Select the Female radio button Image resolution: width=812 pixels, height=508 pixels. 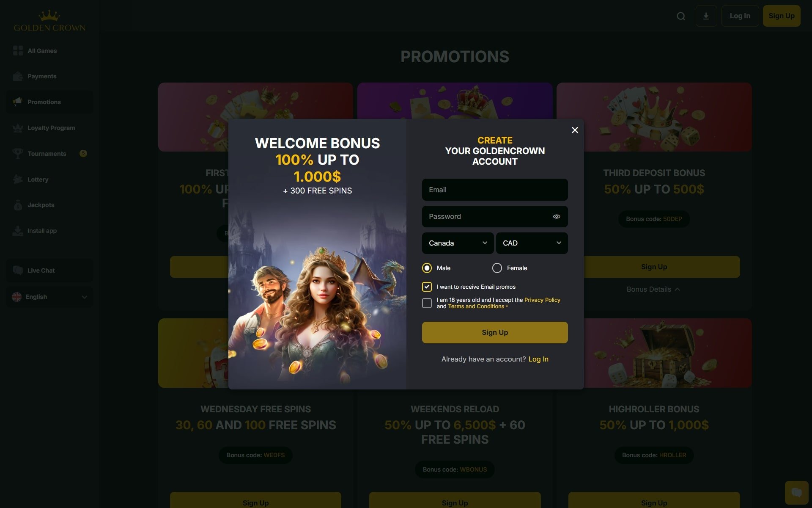tap(497, 268)
